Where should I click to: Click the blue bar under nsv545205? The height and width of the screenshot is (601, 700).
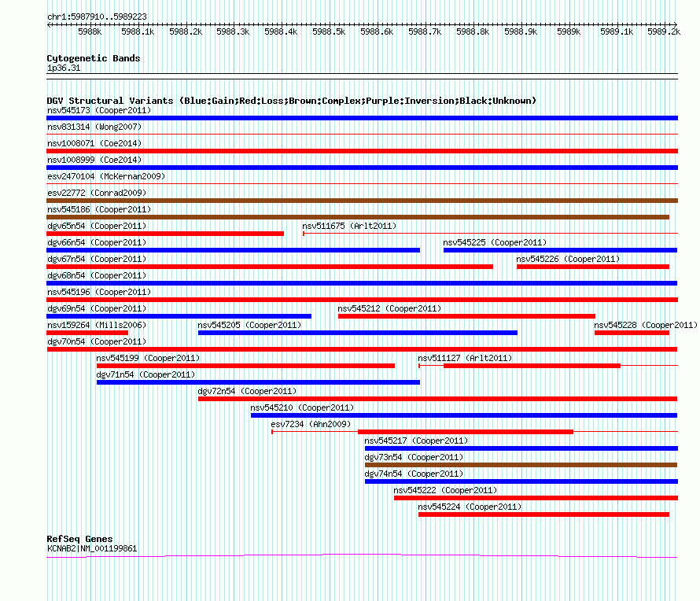click(x=358, y=333)
